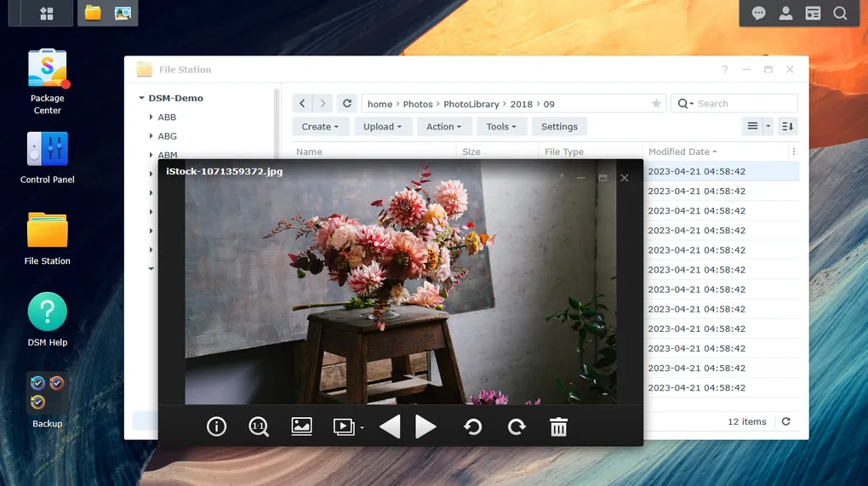Sort the list by Modified Date column

click(679, 152)
